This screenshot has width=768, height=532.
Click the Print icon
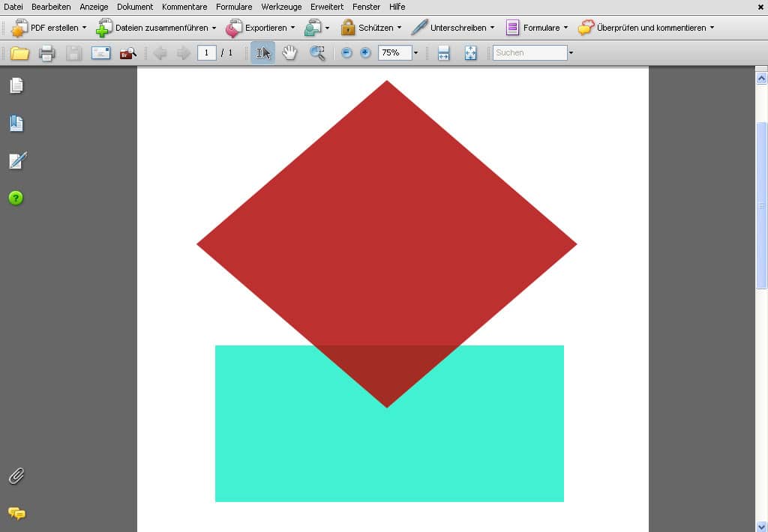[x=47, y=53]
